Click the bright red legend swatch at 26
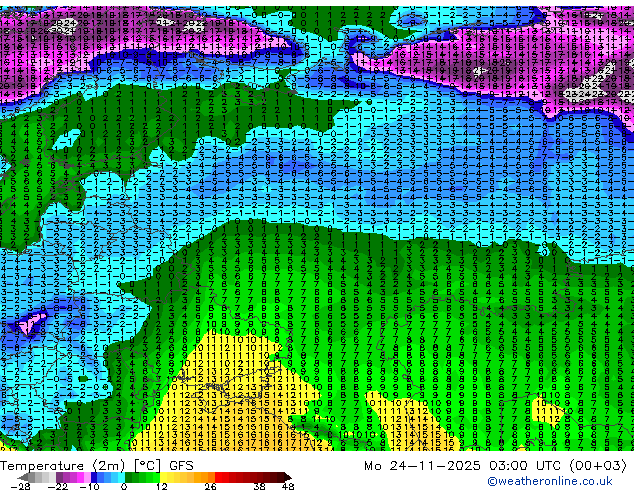 tap(218, 477)
